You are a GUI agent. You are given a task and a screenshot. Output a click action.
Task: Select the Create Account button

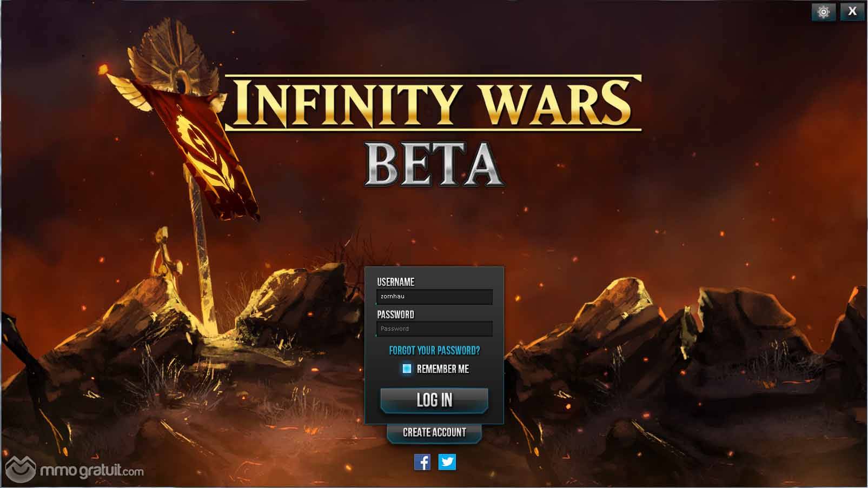click(x=434, y=432)
